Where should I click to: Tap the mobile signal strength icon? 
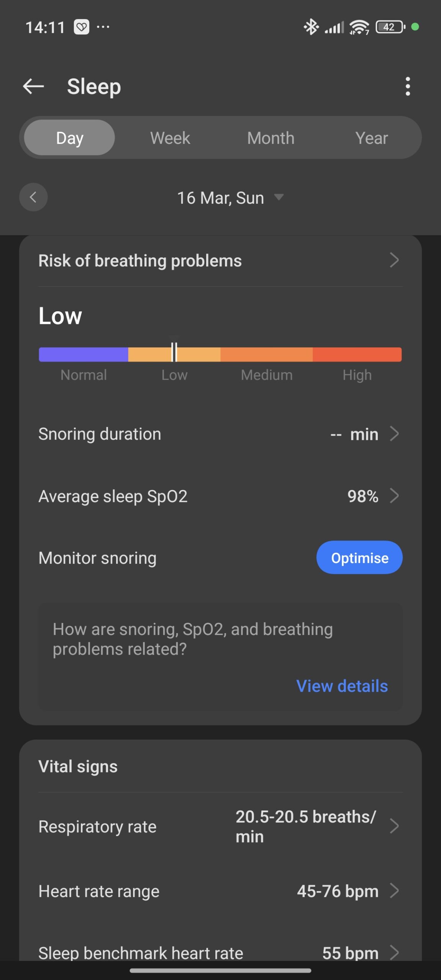point(334,27)
